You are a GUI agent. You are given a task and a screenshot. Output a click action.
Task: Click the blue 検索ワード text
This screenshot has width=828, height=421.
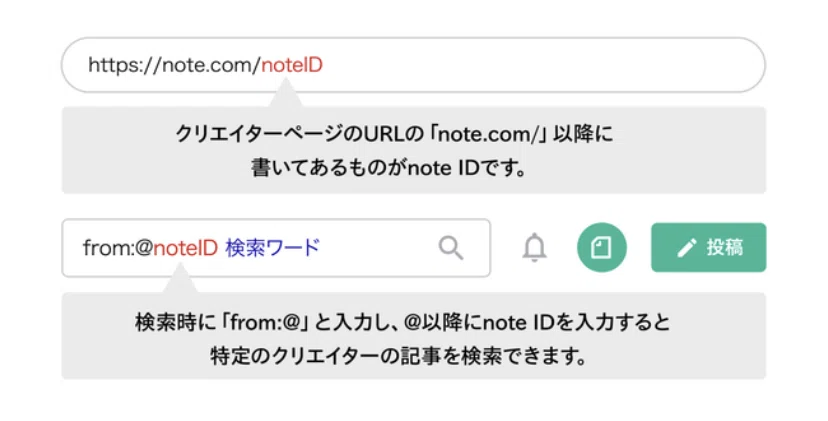pos(272,248)
